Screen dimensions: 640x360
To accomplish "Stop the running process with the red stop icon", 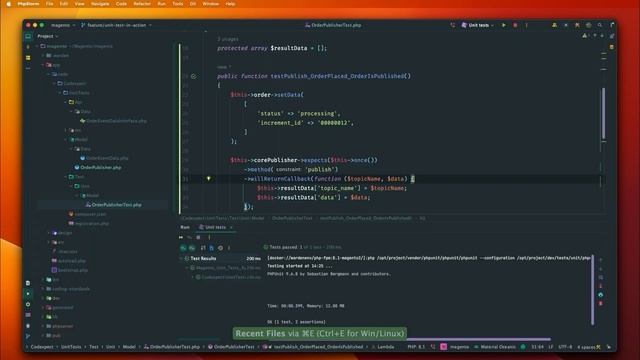I will (x=515, y=25).
